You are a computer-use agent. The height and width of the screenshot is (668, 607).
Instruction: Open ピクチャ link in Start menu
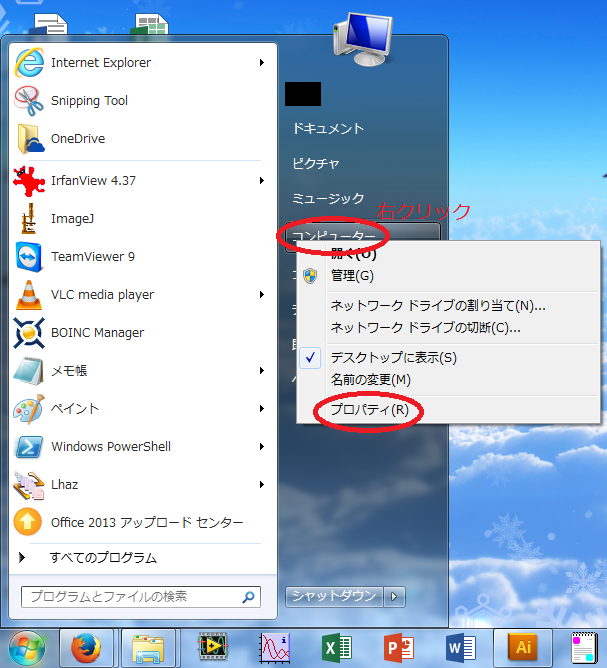click(316, 164)
